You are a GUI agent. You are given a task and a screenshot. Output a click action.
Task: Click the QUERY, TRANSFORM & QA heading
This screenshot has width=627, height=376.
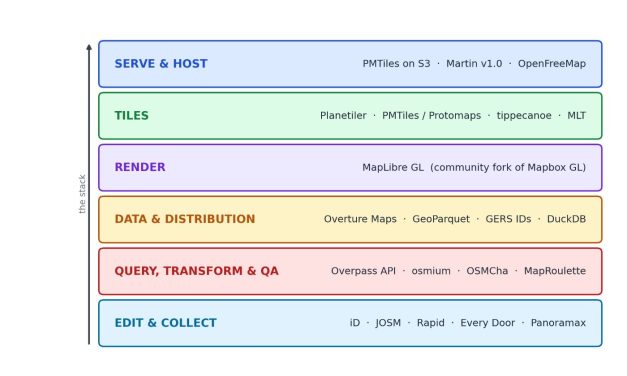(x=196, y=271)
